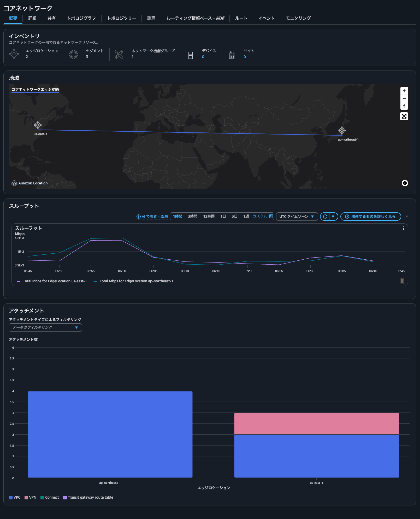This screenshot has height=519, width=420.
Task: Open the データのフィルタリング dropdown
Action: pyautogui.click(x=45, y=328)
